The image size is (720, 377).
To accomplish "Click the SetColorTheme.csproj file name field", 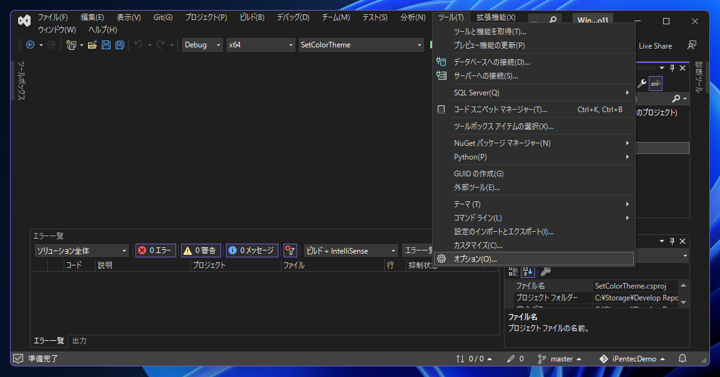I will 636,286.
